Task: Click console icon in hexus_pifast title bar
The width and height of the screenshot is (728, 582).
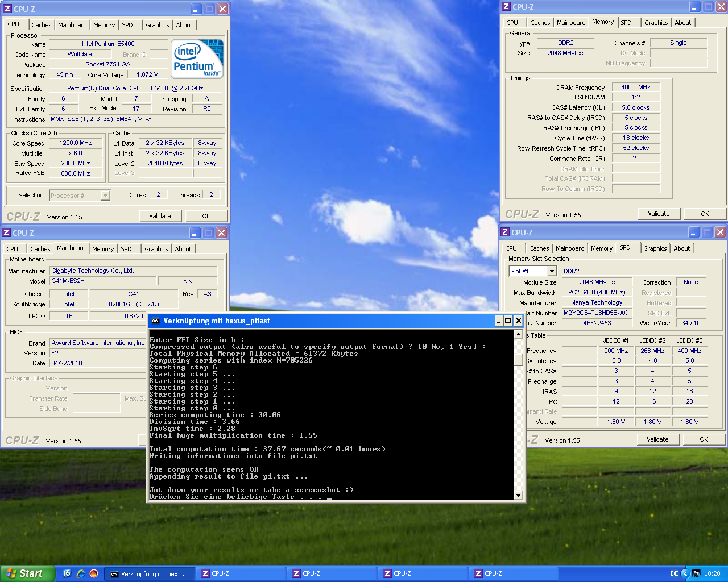Action: pyautogui.click(x=156, y=321)
